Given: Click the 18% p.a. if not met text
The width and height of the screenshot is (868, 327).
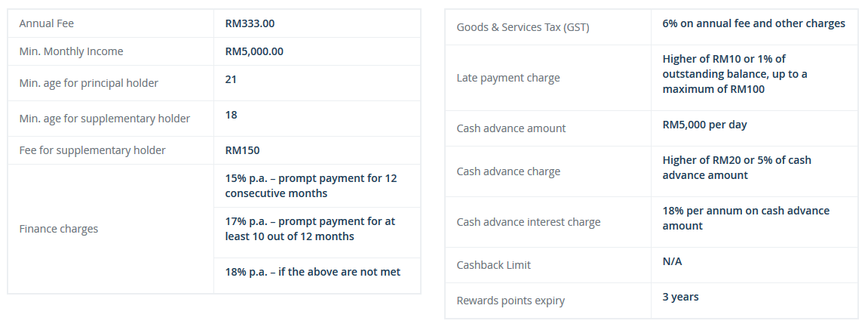Looking at the screenshot, I should [312, 272].
